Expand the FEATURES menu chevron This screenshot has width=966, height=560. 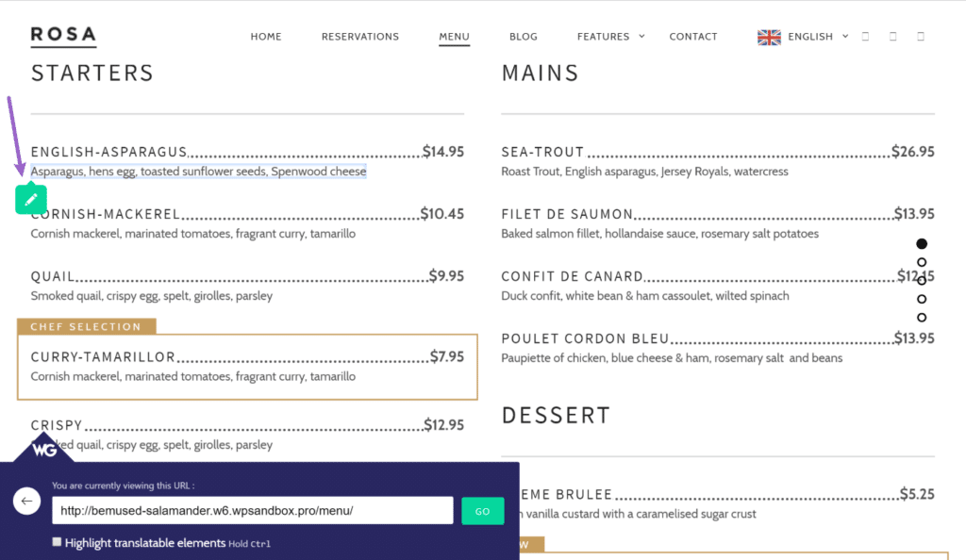click(x=641, y=37)
